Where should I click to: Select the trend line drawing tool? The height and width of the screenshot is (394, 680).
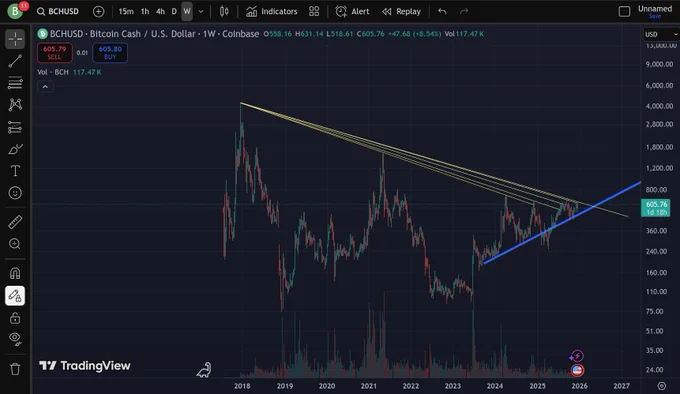click(15, 61)
